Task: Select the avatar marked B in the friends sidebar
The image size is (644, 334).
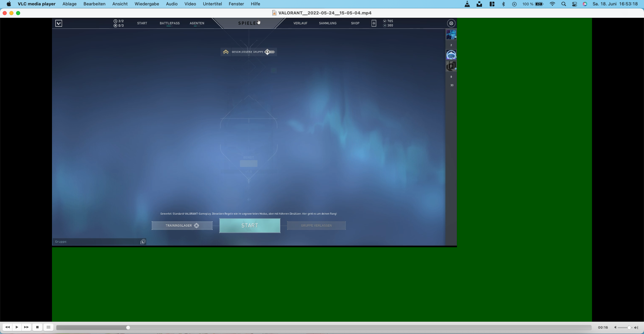Action: (x=451, y=66)
